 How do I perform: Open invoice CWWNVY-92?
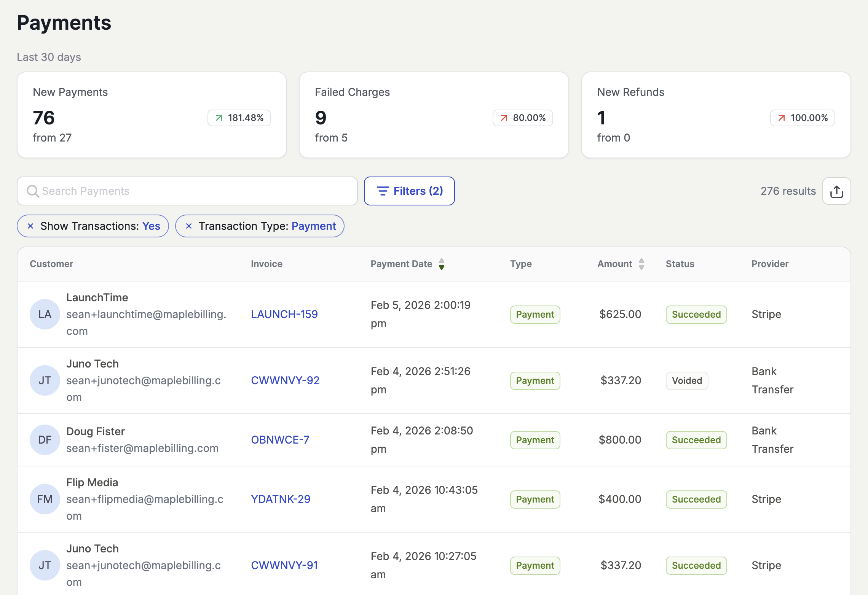click(x=285, y=380)
